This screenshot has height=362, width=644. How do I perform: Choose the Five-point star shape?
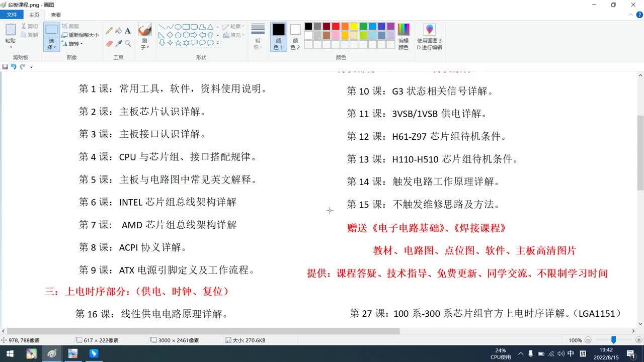click(x=178, y=43)
